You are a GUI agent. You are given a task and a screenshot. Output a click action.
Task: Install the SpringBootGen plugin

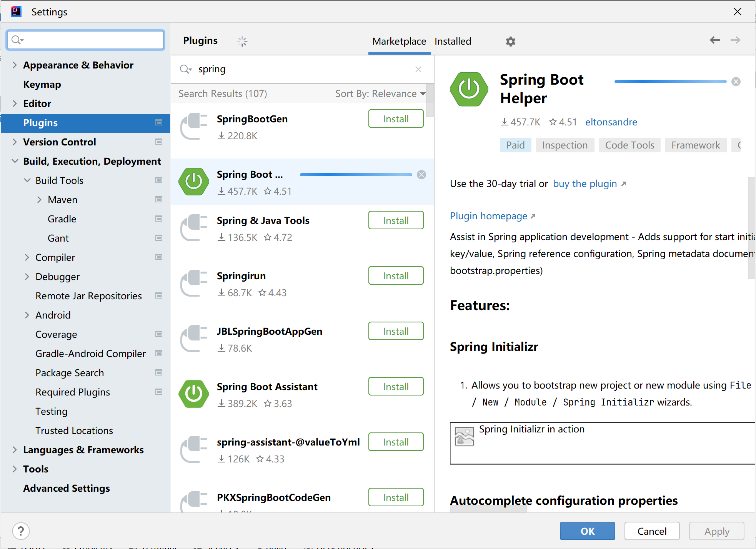pyautogui.click(x=396, y=119)
